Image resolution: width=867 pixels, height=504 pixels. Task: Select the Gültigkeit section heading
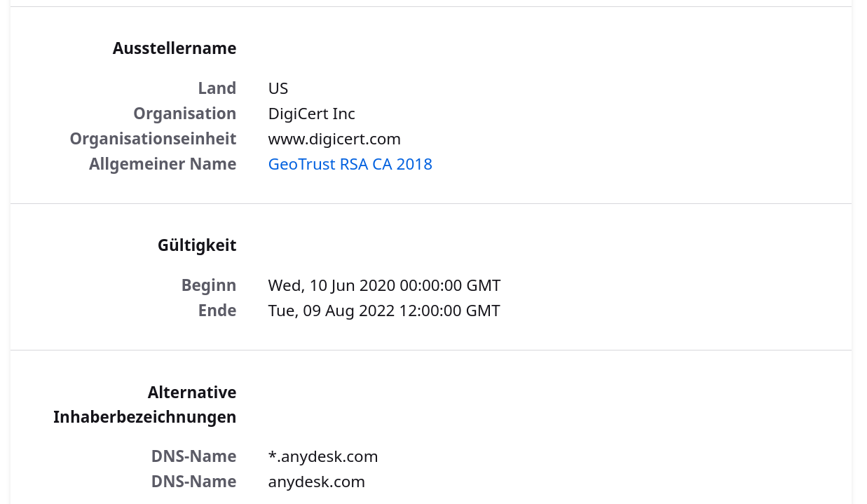pyautogui.click(x=197, y=245)
